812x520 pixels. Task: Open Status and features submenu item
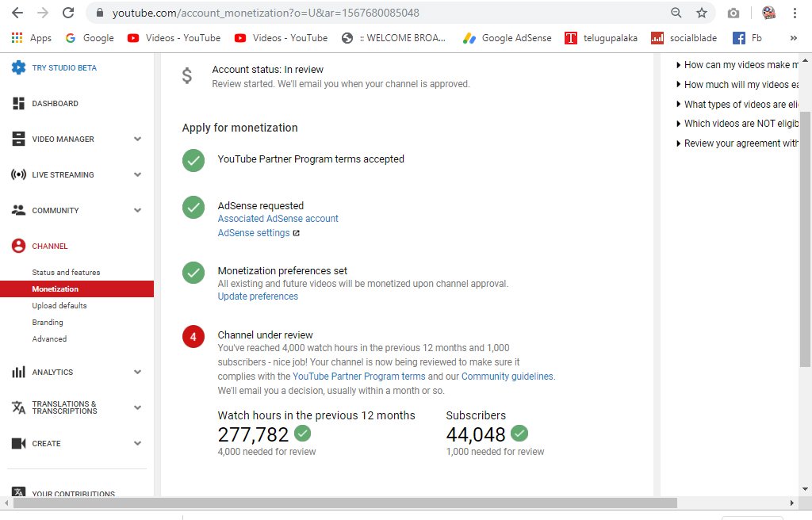(x=66, y=272)
